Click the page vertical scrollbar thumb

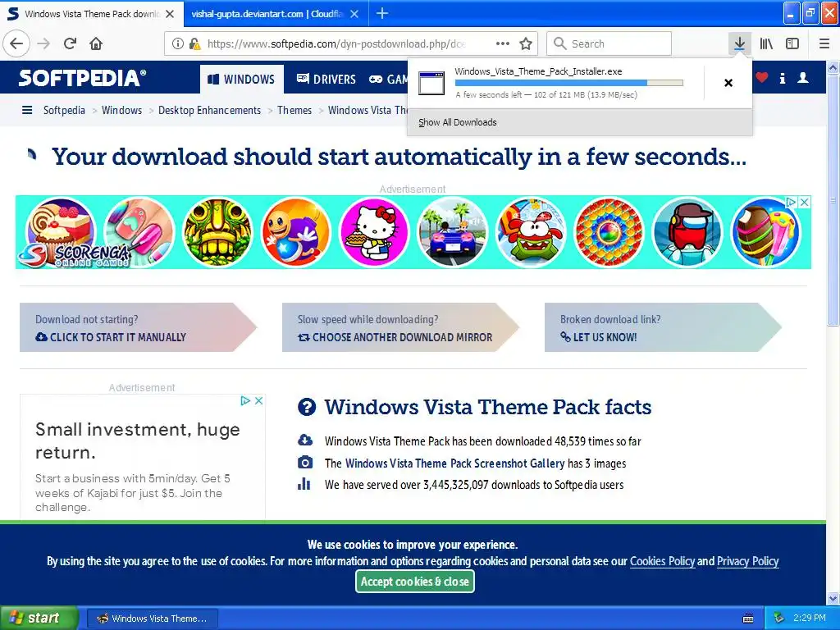point(833,199)
